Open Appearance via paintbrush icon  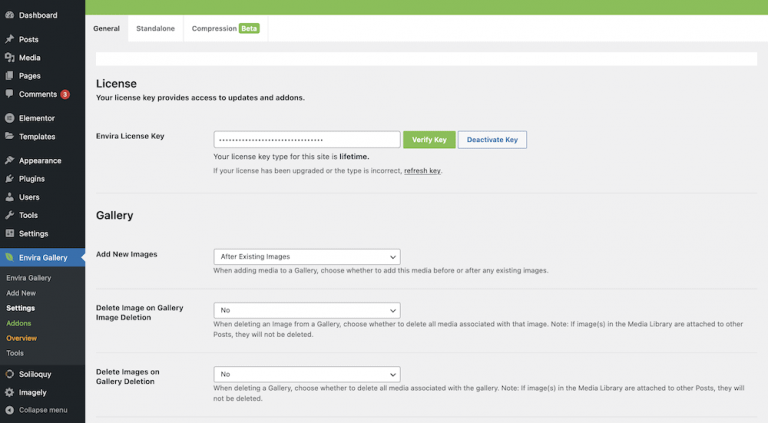pyautogui.click(x=9, y=160)
